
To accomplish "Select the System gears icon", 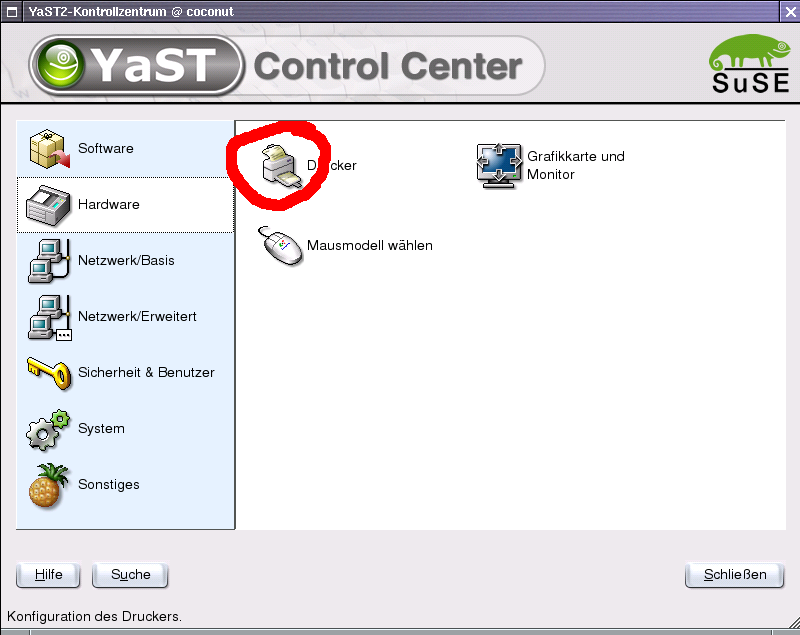I will 48,429.
